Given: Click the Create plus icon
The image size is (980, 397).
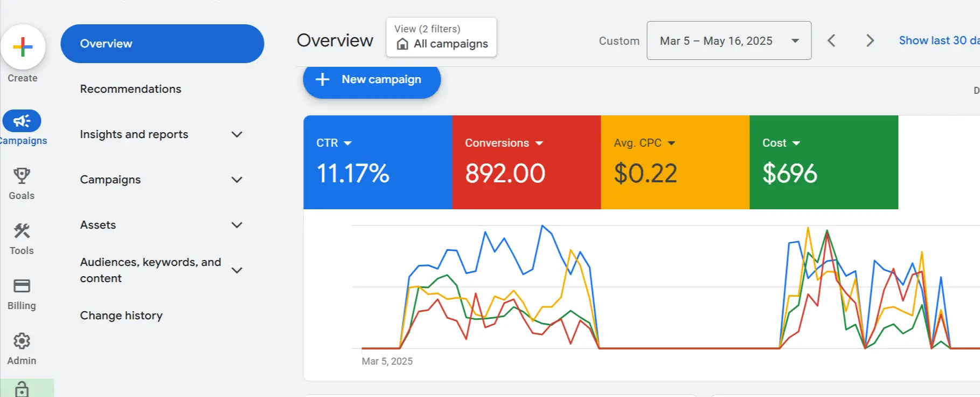Looking at the screenshot, I should [x=23, y=47].
